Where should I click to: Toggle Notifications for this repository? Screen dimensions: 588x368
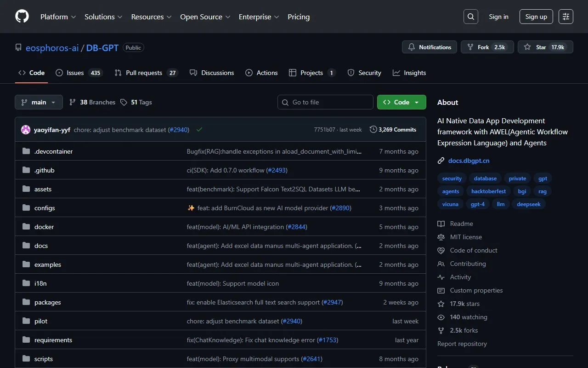click(430, 47)
